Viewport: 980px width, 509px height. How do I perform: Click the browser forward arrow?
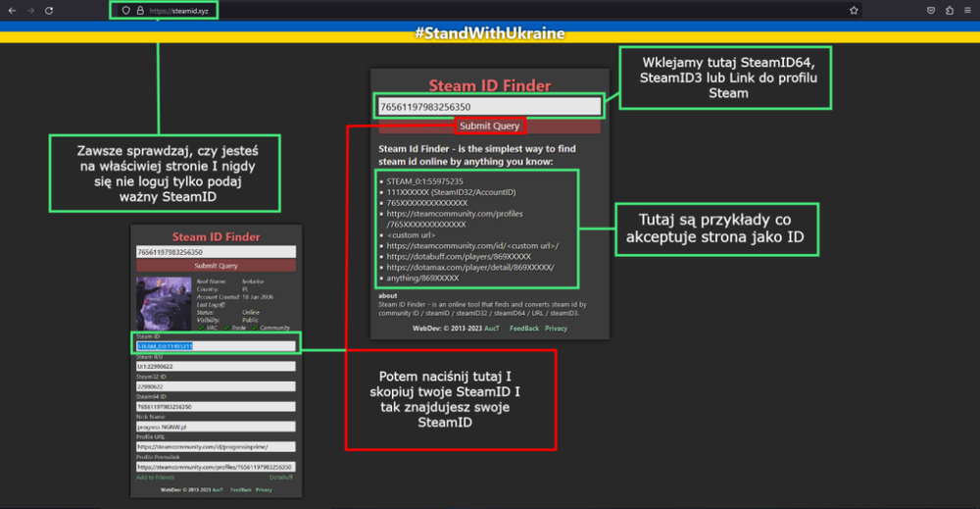click(x=30, y=11)
